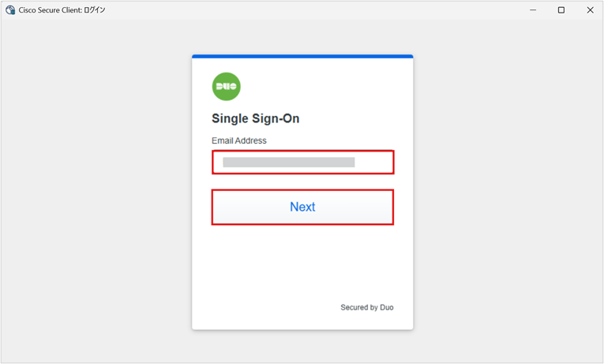Select the grayed-out redacted email text
604x364 pixels.
click(x=288, y=162)
